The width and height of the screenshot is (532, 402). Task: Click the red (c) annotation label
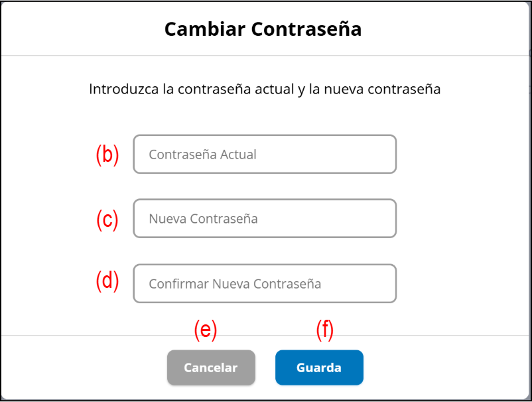107,219
